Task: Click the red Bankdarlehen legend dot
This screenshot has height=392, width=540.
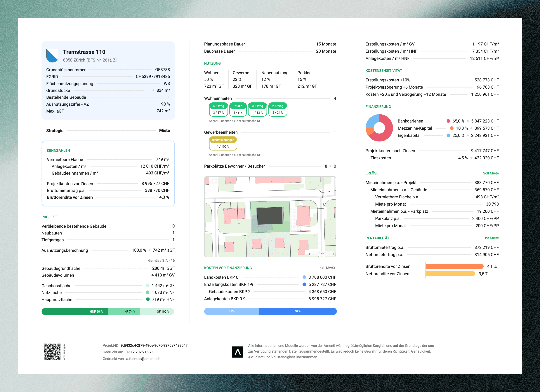Action: pyautogui.click(x=448, y=121)
